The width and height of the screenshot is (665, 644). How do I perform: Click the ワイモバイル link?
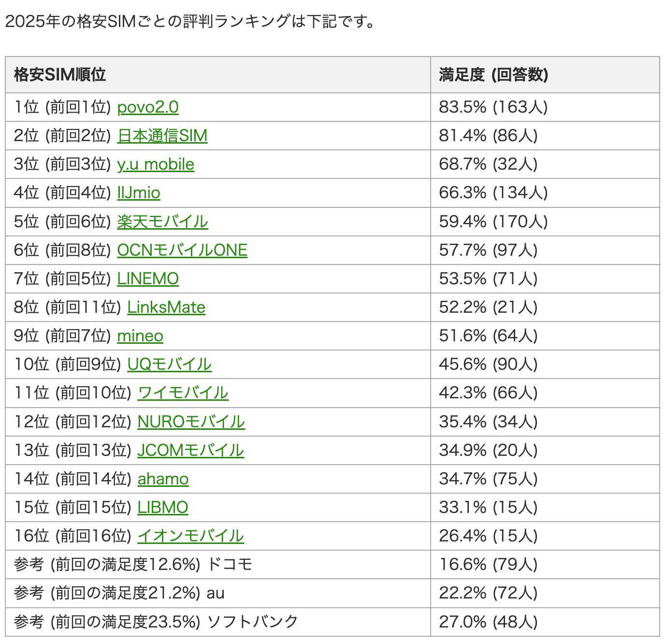point(183,393)
